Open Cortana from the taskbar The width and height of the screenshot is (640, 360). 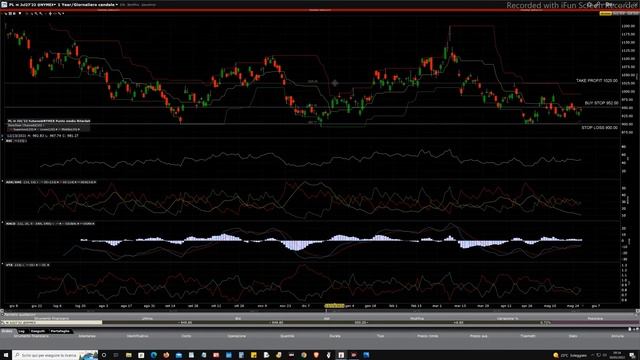tap(104, 355)
